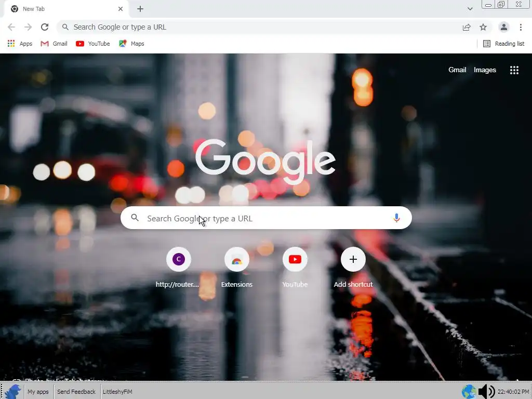Close the New Tab tab

point(121,9)
